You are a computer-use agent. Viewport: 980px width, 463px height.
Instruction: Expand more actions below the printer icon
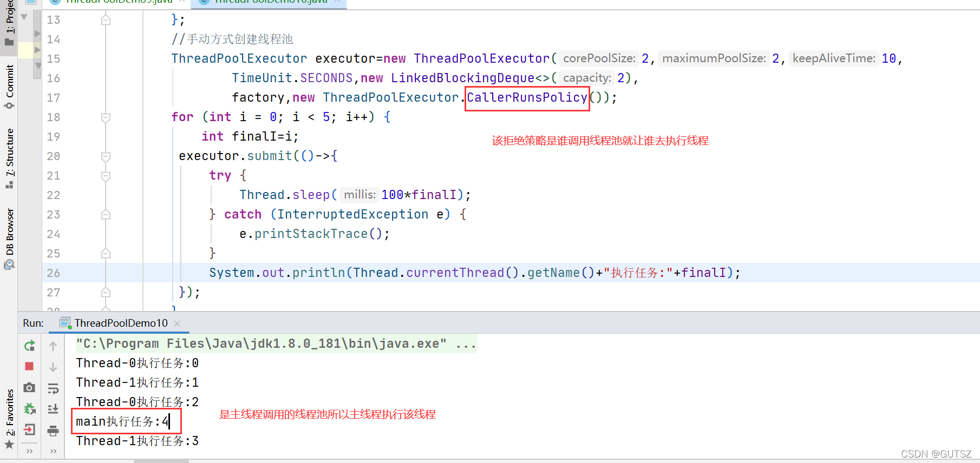click(53, 451)
